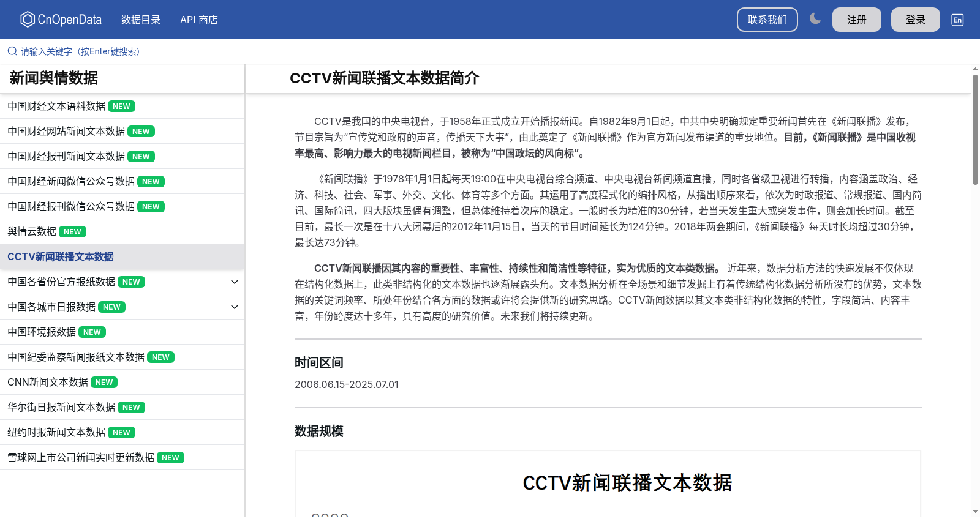Open 舆情云数据 entry
Image resolution: width=980 pixels, height=527 pixels.
[122, 232]
